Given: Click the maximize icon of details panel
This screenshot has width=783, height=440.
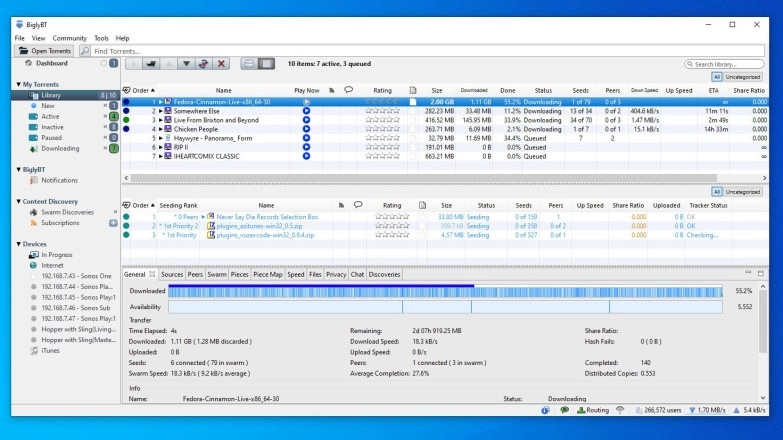Looking at the screenshot, I should point(761,273).
